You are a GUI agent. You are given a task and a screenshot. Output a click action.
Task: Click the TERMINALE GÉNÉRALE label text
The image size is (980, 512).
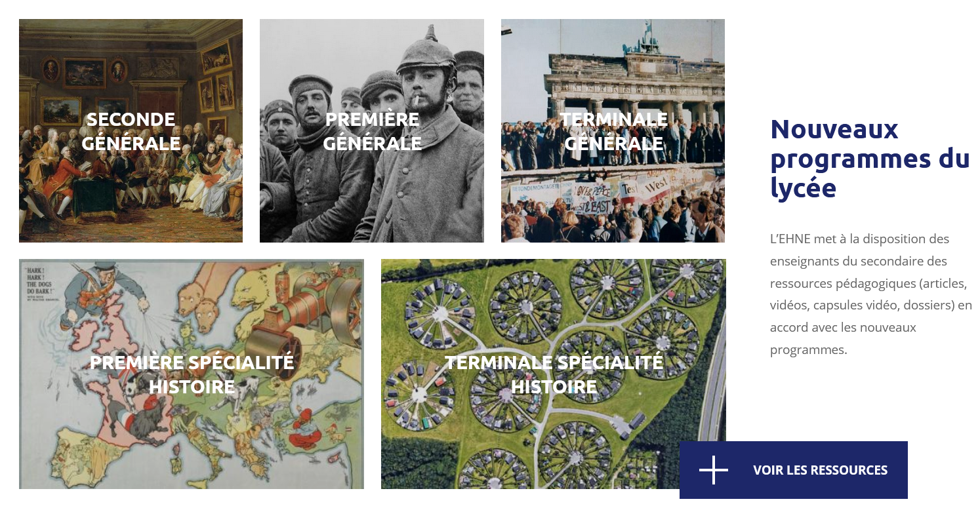tap(613, 131)
